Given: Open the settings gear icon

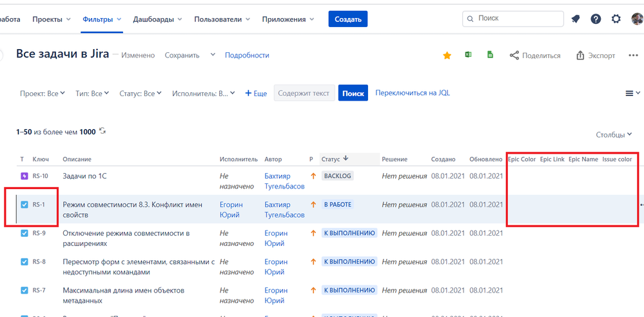Looking at the screenshot, I should (x=616, y=19).
